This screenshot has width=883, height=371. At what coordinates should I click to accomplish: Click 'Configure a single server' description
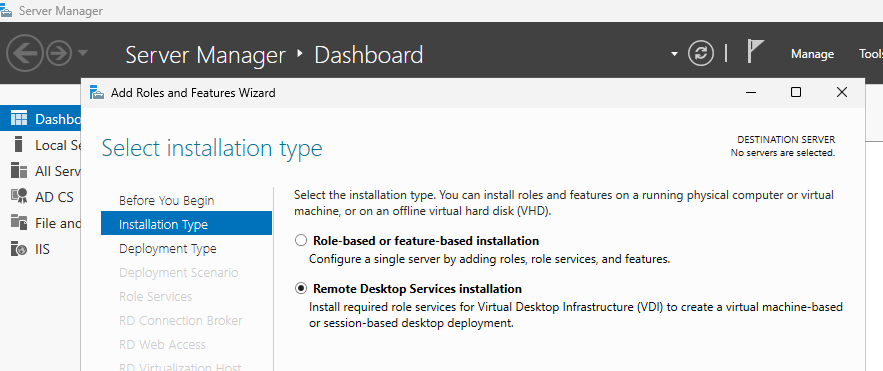pyautogui.click(x=489, y=260)
